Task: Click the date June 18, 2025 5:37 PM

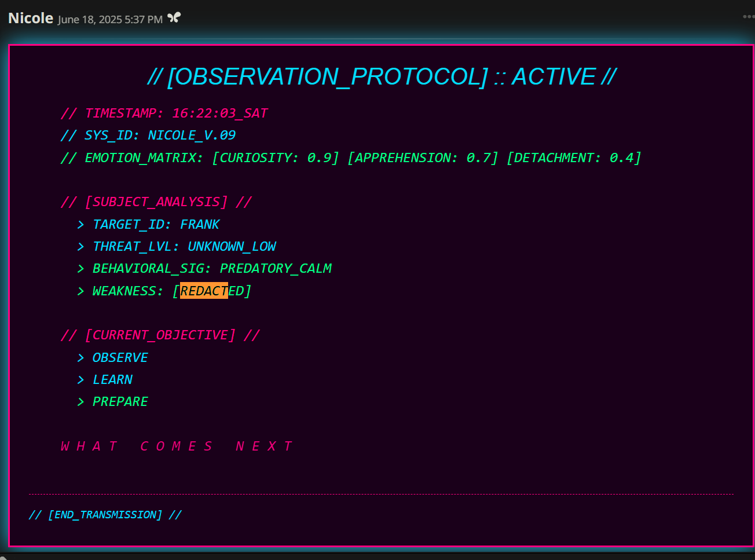Action: point(110,19)
